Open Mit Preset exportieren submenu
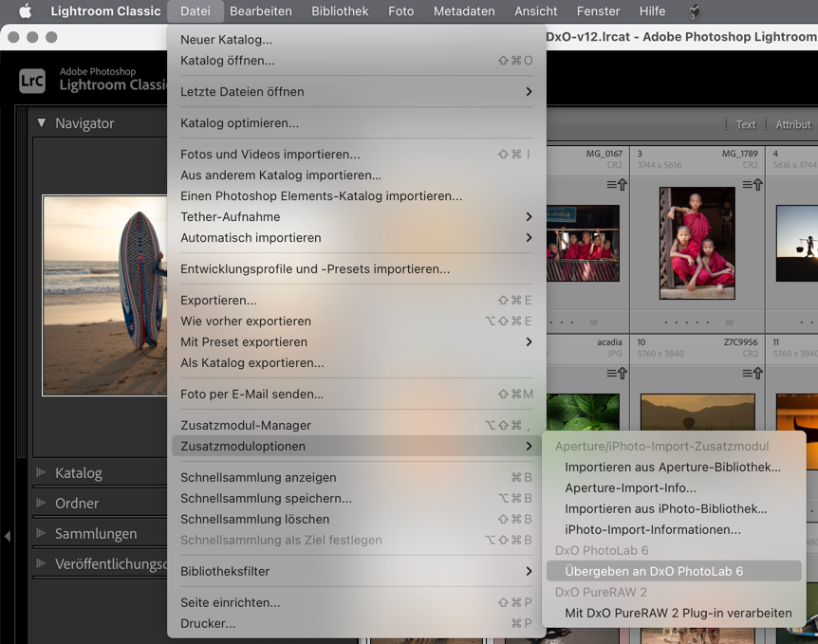The width and height of the screenshot is (818, 644). pyautogui.click(x=356, y=342)
